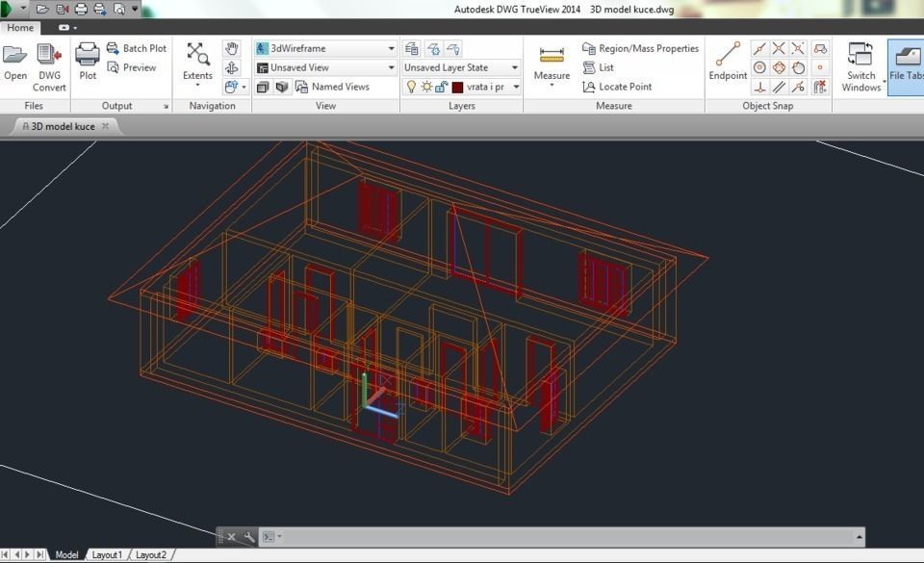924x563 pixels.
Task: Toggle Intersection object snap
Action: (779, 48)
